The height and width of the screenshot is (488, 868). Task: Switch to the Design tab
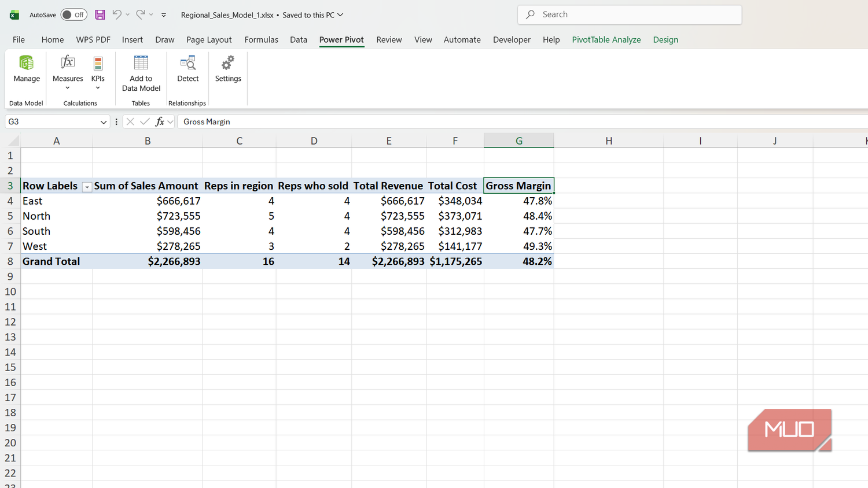[x=665, y=39]
